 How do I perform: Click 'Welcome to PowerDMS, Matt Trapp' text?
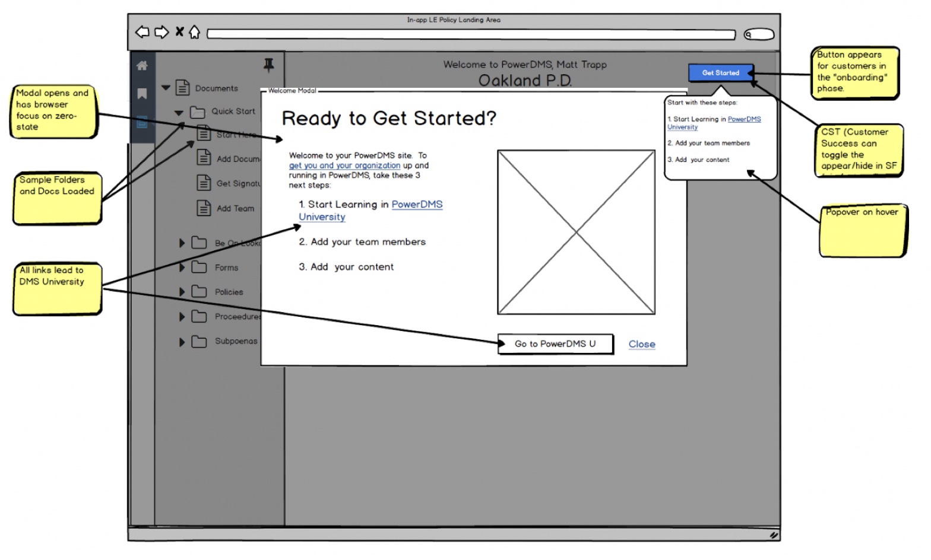pyautogui.click(x=525, y=64)
